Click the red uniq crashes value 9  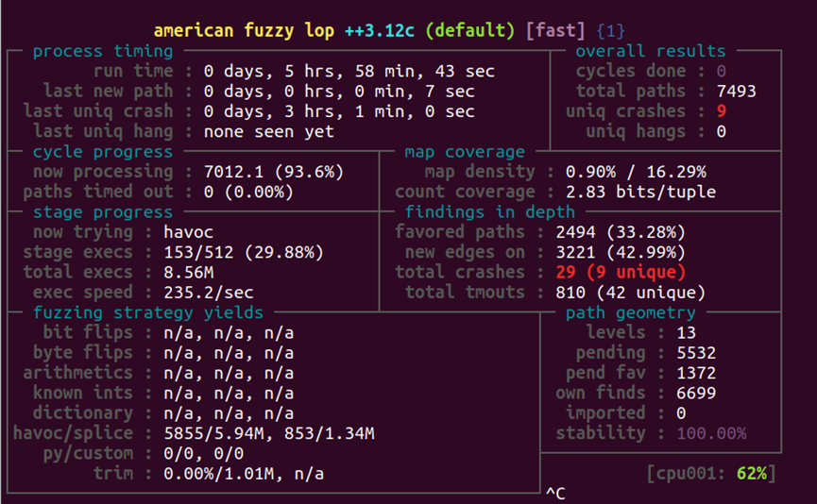pyautogui.click(x=721, y=111)
